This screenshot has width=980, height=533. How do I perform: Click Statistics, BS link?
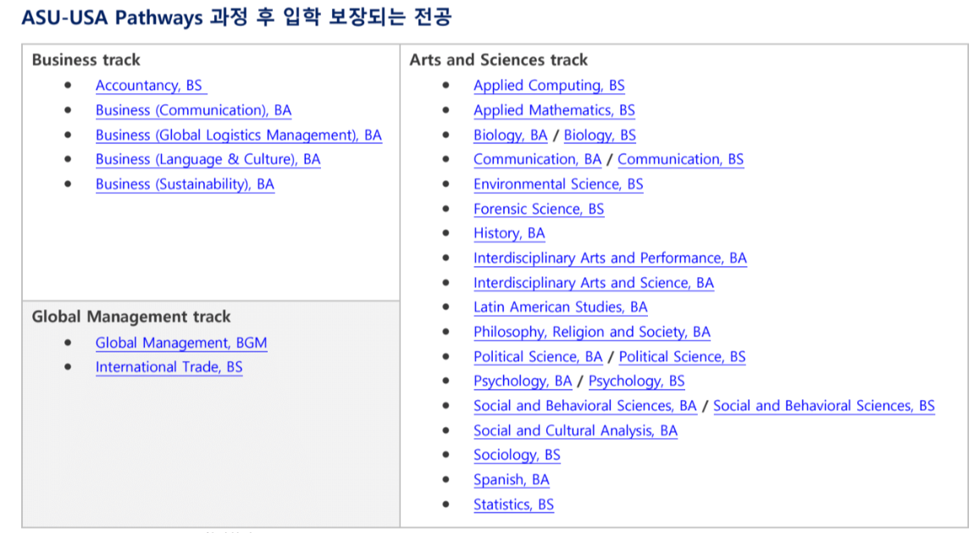point(513,504)
